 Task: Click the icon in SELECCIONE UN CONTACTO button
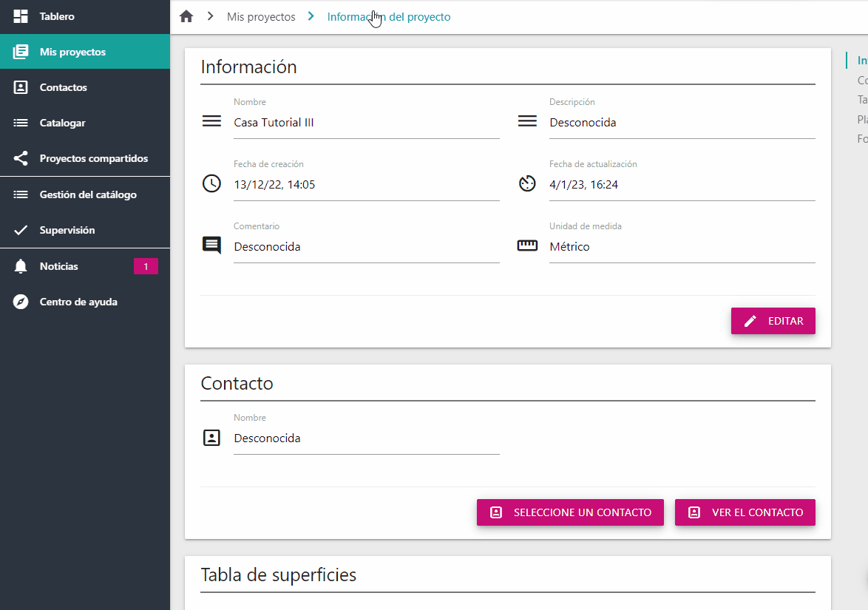coord(496,512)
